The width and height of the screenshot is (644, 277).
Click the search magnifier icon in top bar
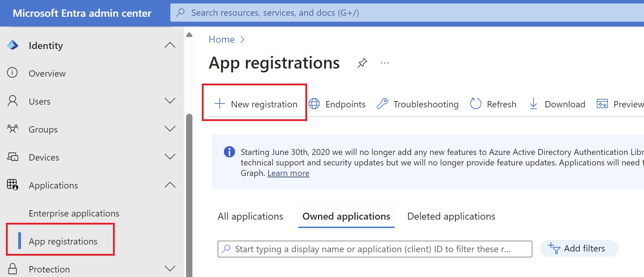[x=181, y=13]
